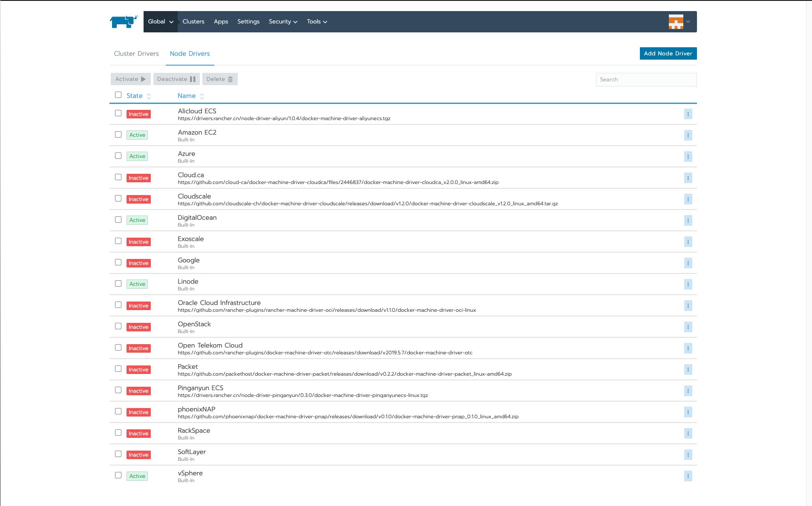The image size is (812, 506).
Task: Select the Azure driver checkbox
Action: click(118, 156)
